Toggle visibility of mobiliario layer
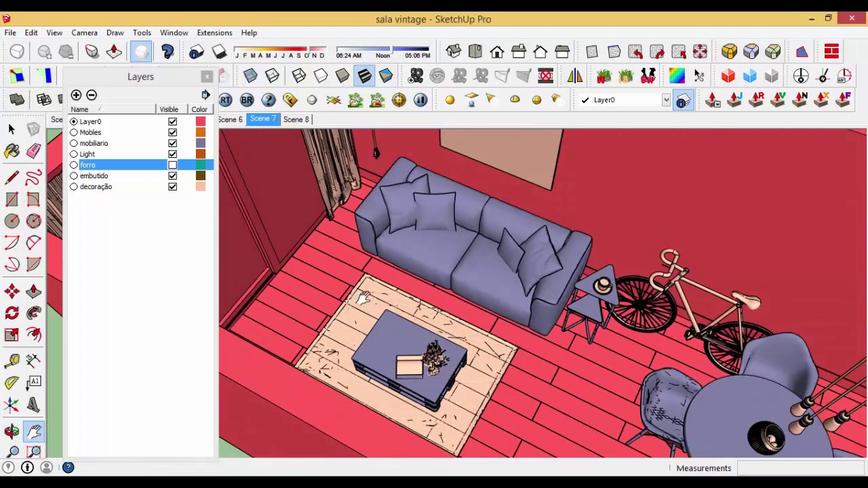Image resolution: width=868 pixels, height=488 pixels. click(x=172, y=143)
